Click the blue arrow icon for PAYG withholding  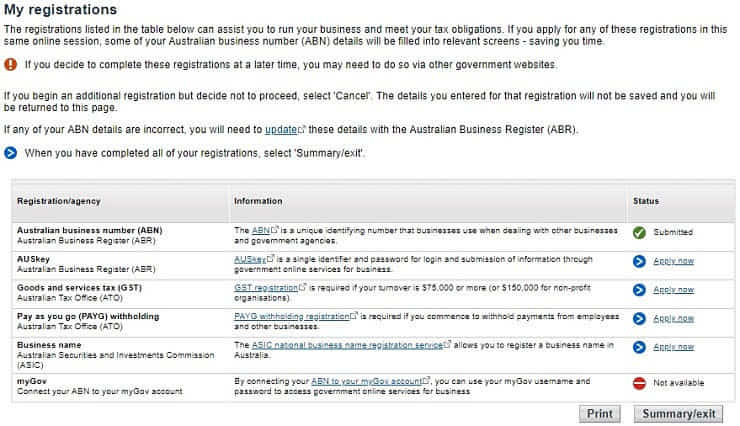coord(639,319)
